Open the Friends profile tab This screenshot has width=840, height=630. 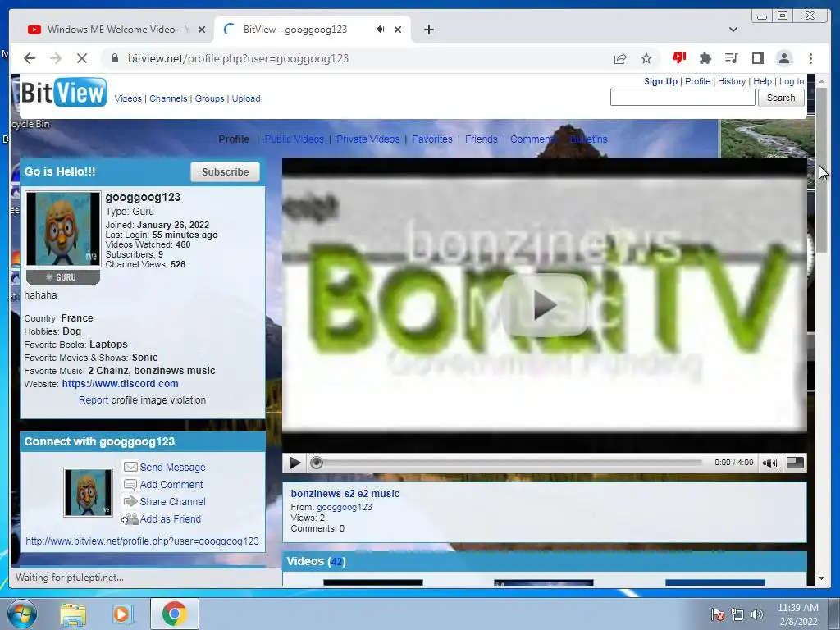pos(481,139)
